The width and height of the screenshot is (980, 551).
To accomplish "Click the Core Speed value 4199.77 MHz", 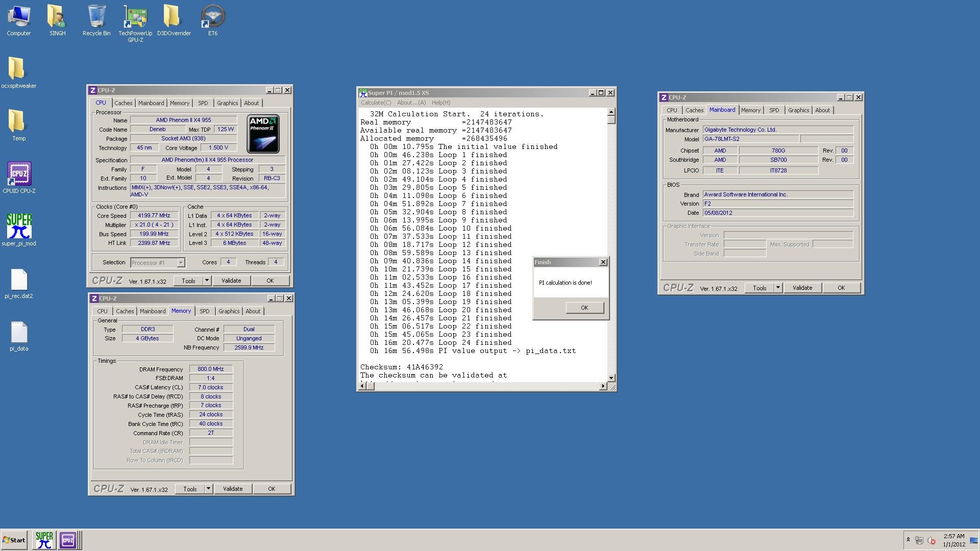I will 154,216.
